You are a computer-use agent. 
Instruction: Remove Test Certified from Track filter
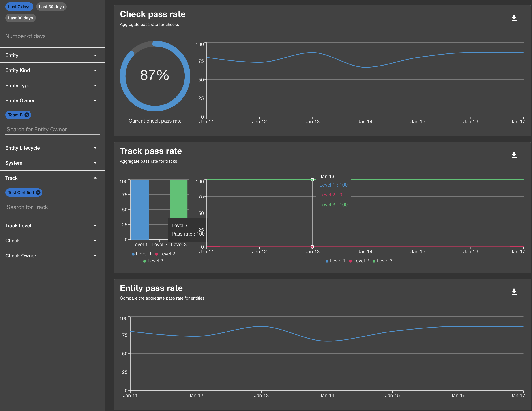pyautogui.click(x=38, y=192)
